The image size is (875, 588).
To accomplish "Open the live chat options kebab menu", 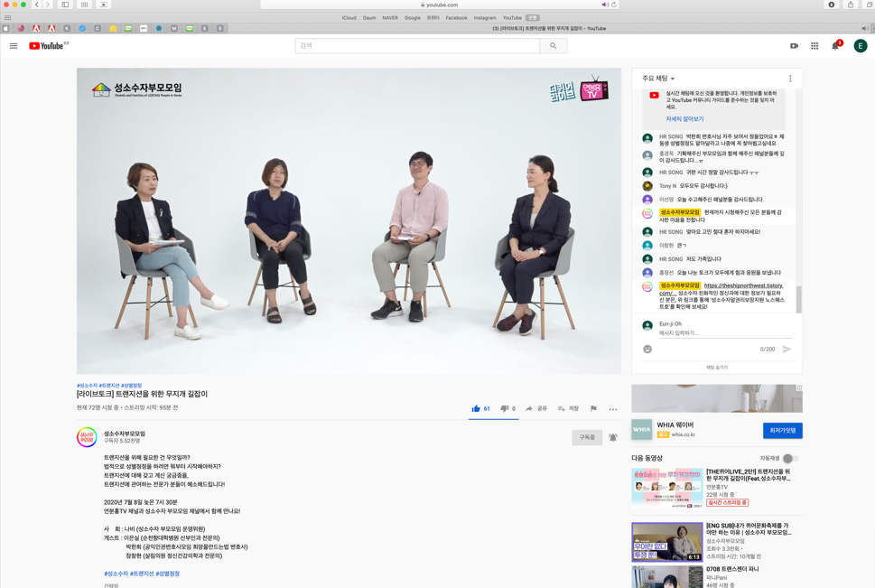I will pos(790,79).
